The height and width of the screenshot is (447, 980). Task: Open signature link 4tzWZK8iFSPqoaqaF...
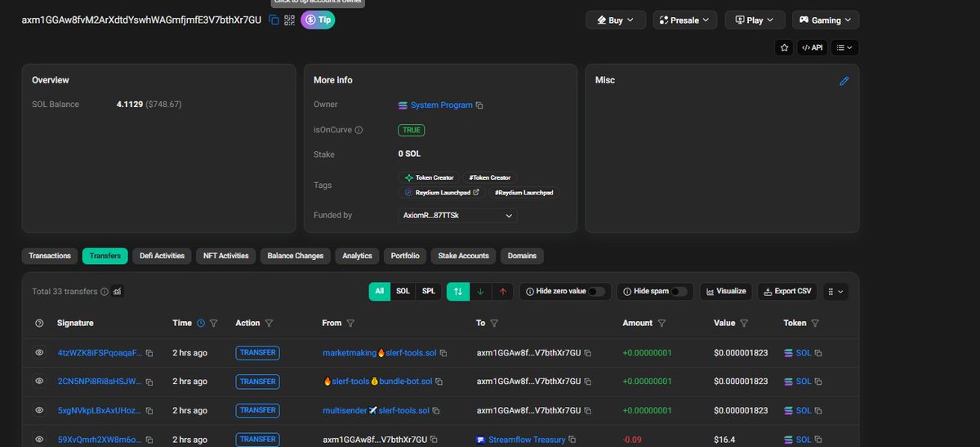100,353
